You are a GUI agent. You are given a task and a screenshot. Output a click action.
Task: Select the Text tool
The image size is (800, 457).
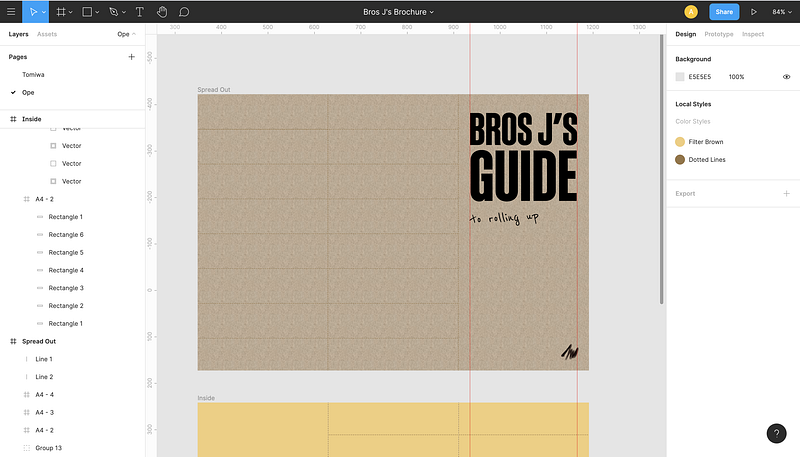[139, 12]
